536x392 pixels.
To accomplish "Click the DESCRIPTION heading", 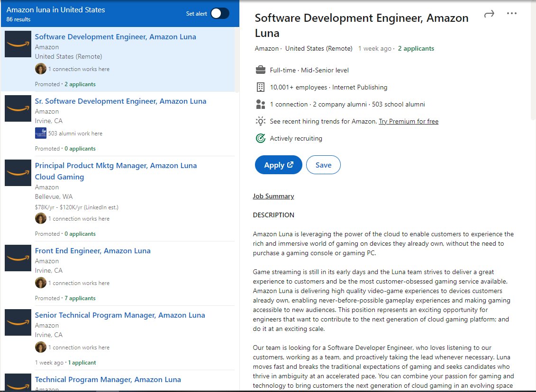I will tap(273, 215).
